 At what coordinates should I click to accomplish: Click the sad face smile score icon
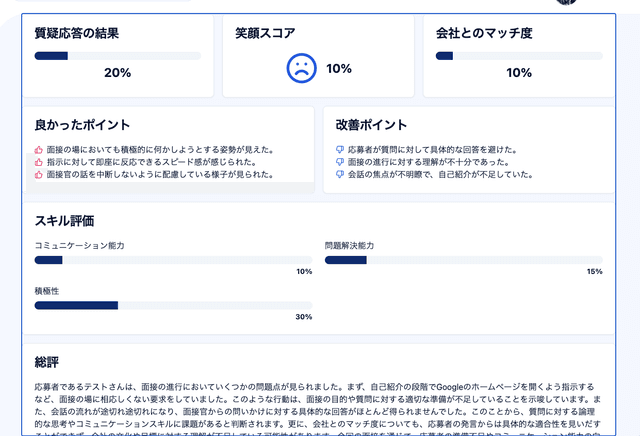301,68
